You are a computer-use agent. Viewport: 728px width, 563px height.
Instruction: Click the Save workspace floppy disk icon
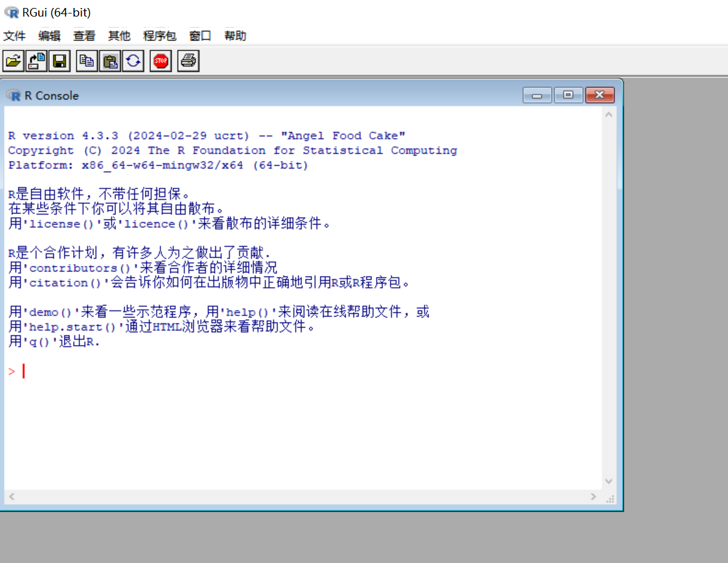pos(60,61)
